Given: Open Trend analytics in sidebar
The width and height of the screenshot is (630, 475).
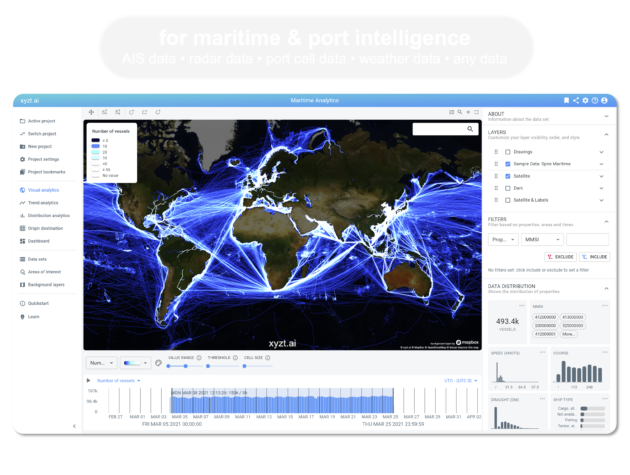Looking at the screenshot, I should [x=39, y=203].
